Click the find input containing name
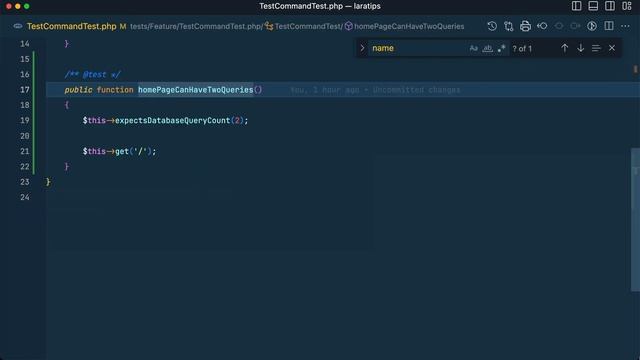This screenshot has width=640, height=360. click(417, 48)
